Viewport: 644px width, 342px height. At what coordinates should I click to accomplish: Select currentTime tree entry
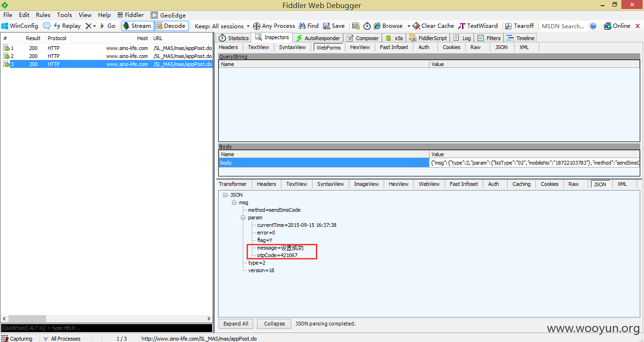(297, 225)
